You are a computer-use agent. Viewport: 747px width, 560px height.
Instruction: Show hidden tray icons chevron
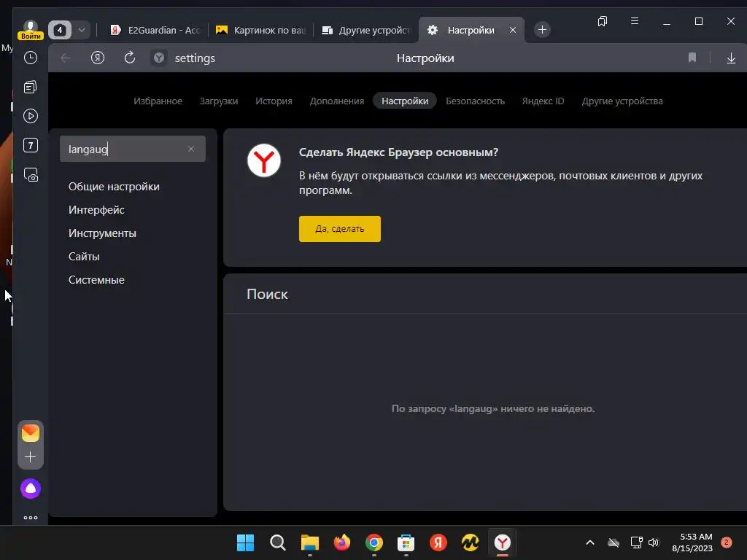589,542
